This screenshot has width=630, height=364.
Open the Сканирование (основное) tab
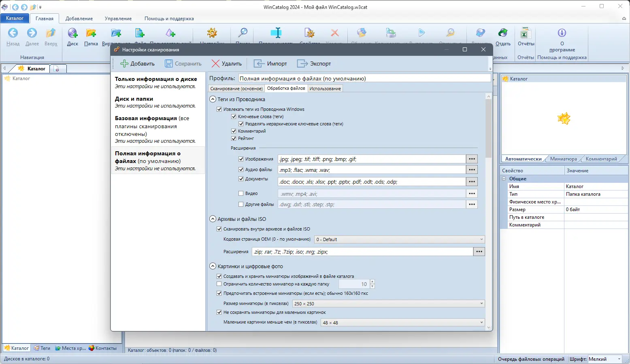(236, 89)
